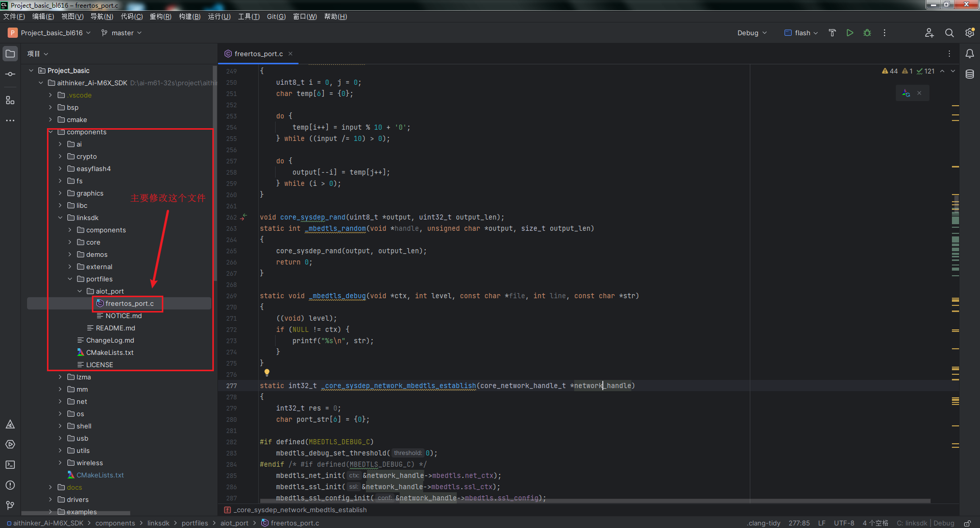
Task: Open the read-only lock status icon
Action: coord(967,523)
